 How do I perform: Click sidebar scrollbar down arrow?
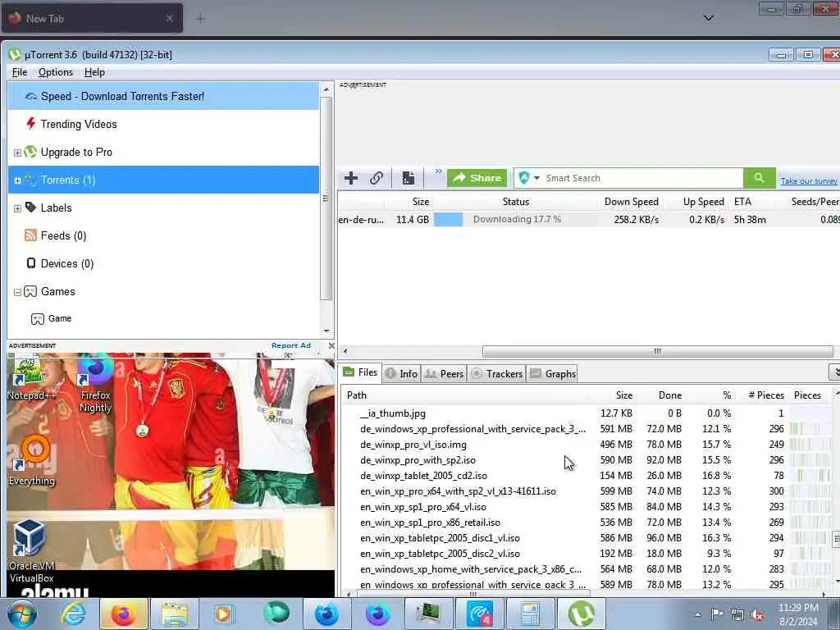pos(326,331)
